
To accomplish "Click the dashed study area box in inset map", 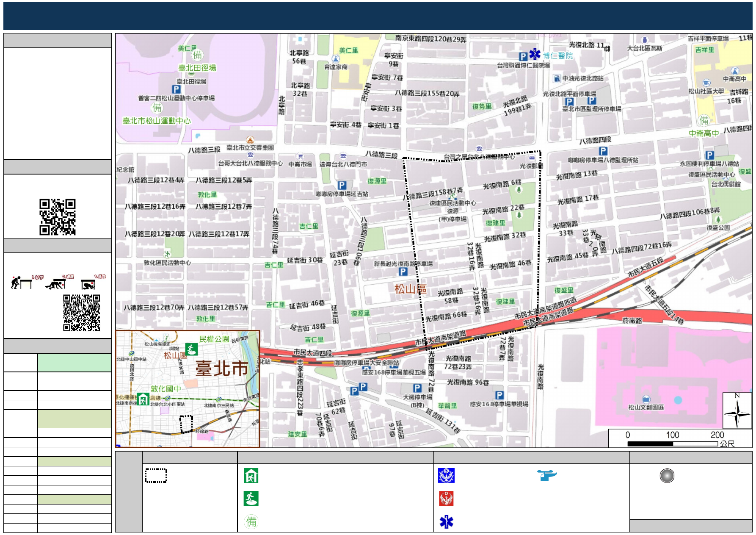I will click(186, 424).
